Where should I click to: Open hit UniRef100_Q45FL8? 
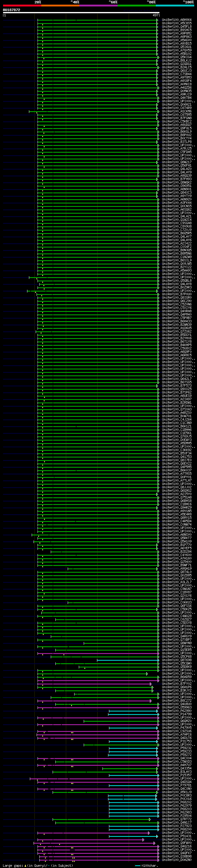176,26
